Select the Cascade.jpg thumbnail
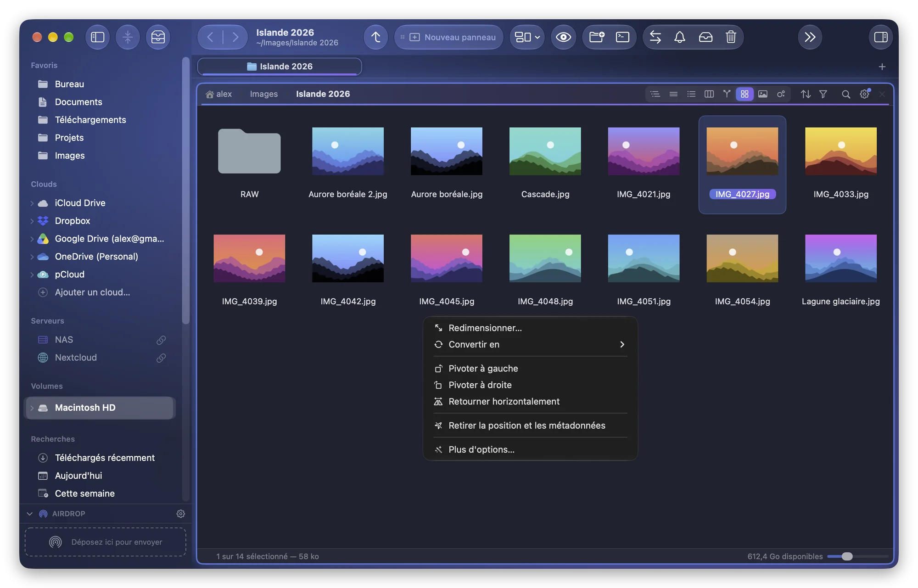 click(545, 152)
